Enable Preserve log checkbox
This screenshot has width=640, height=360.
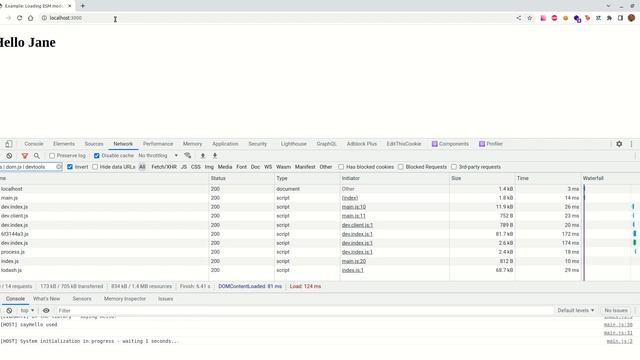[x=52, y=156]
